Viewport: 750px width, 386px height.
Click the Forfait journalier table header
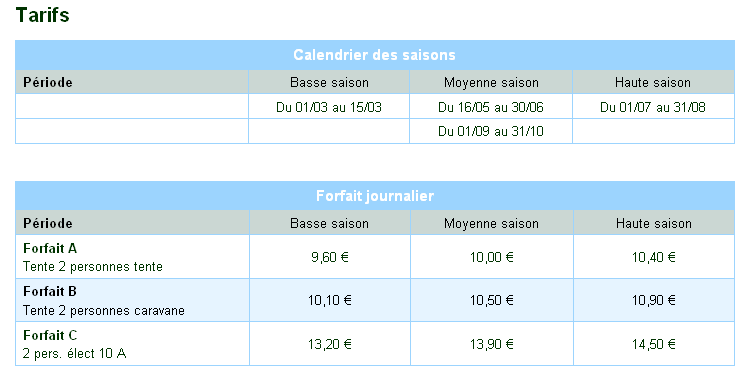375,196
